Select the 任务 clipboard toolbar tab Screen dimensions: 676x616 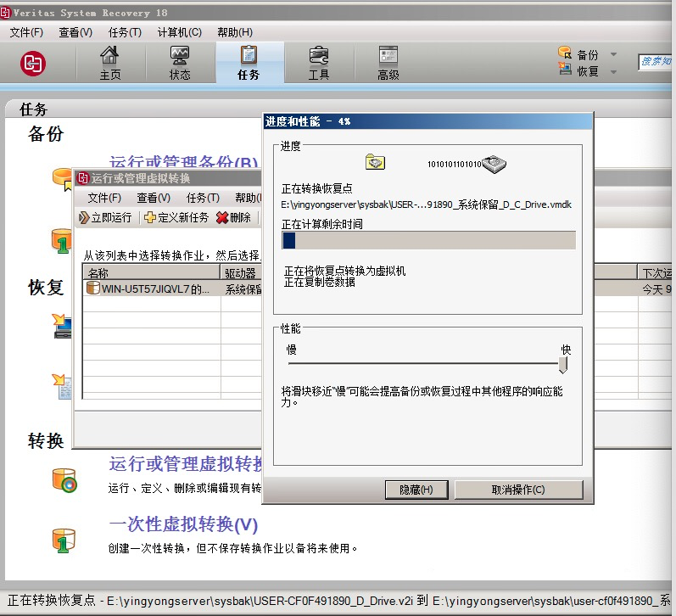(249, 63)
